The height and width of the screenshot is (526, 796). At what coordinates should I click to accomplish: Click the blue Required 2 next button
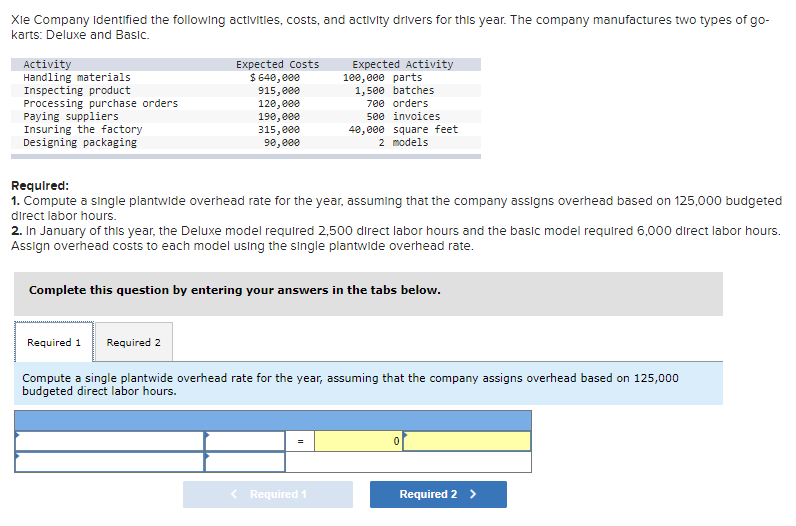(438, 494)
